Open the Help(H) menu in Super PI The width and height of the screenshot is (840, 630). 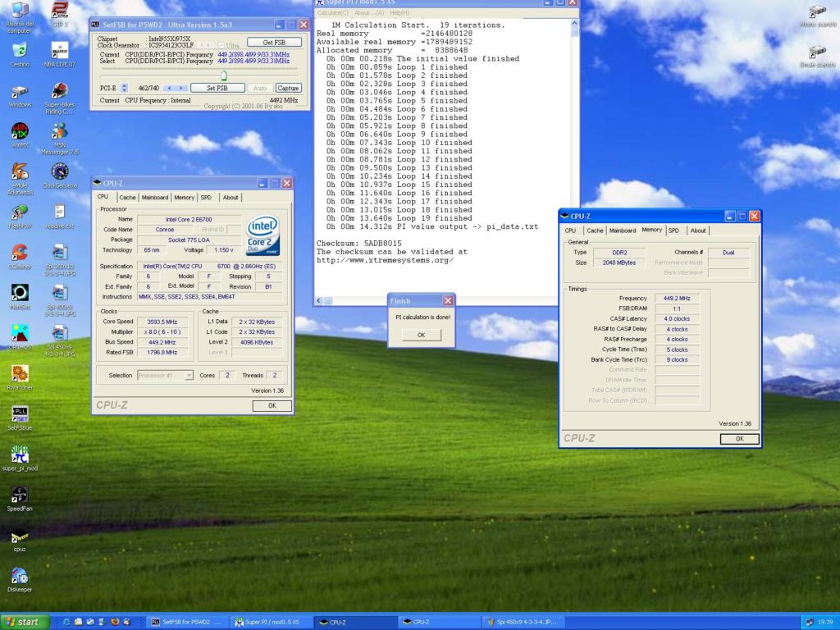click(399, 13)
